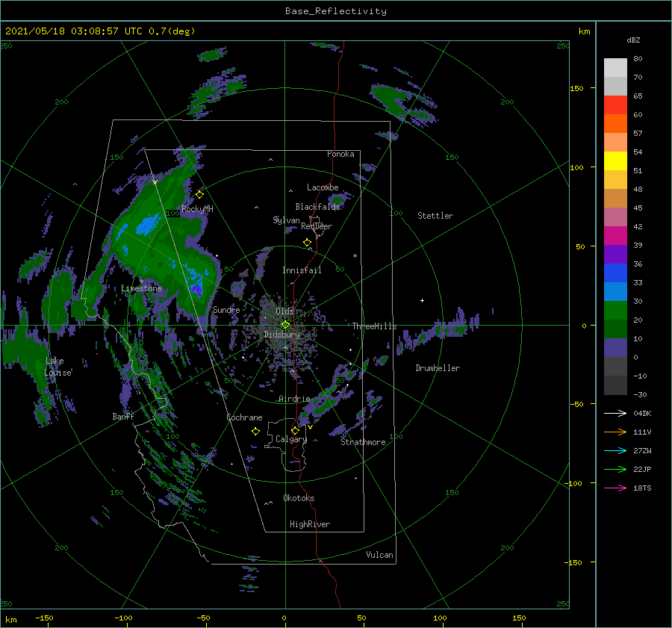Pick the bright green swatch in dBZ legend

click(x=615, y=311)
